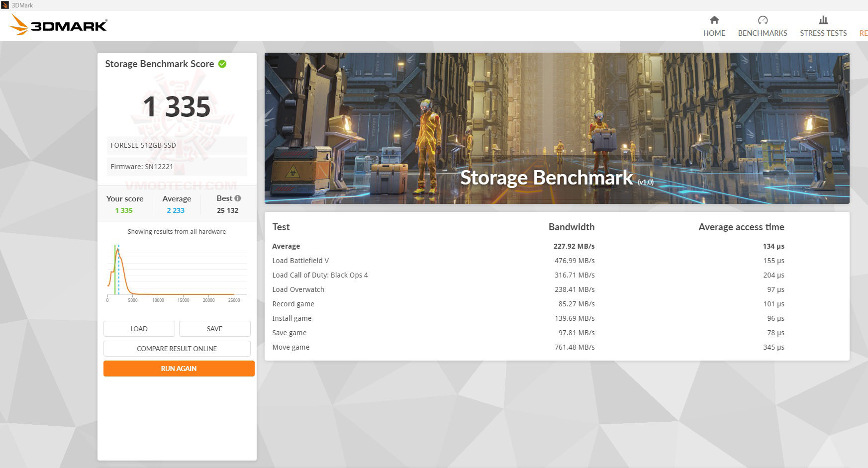Image resolution: width=868 pixels, height=468 pixels.
Task: Click the Your score value 1 335
Action: pos(124,210)
